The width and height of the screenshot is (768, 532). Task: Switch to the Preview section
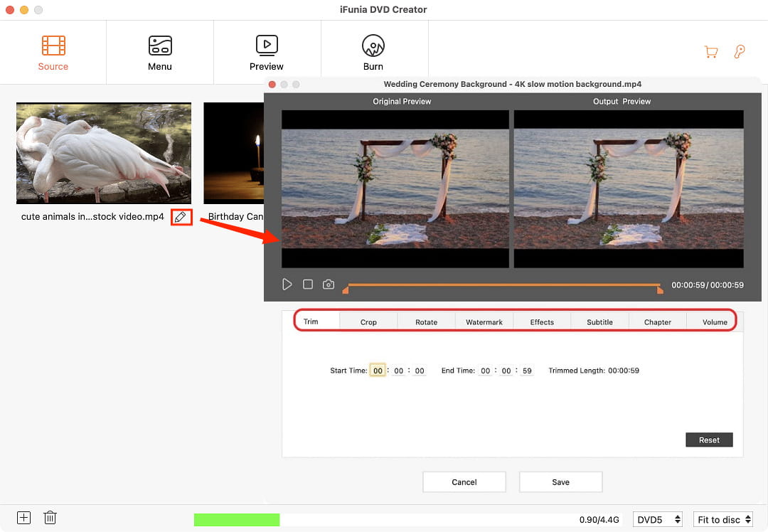pos(267,46)
